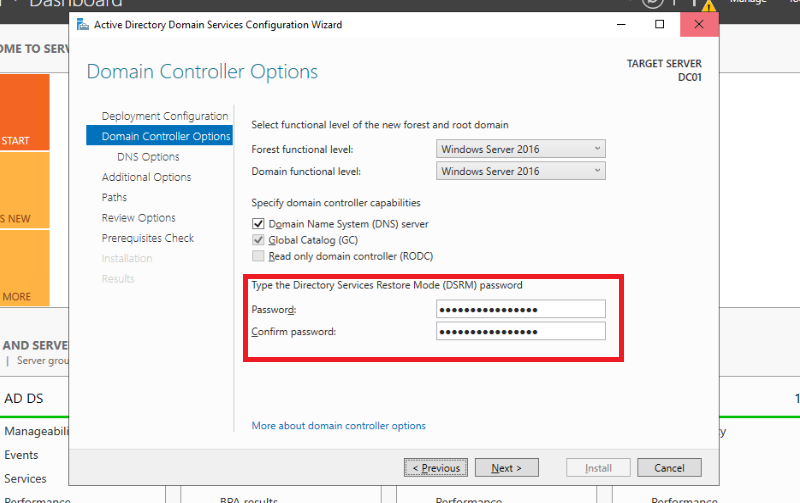
Task: Minimize the configuration wizard window
Action: pos(621,24)
